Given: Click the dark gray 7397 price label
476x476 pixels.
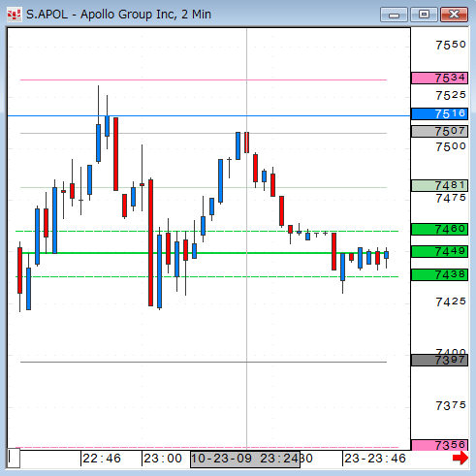Looking at the screenshot, I should click(439, 360).
